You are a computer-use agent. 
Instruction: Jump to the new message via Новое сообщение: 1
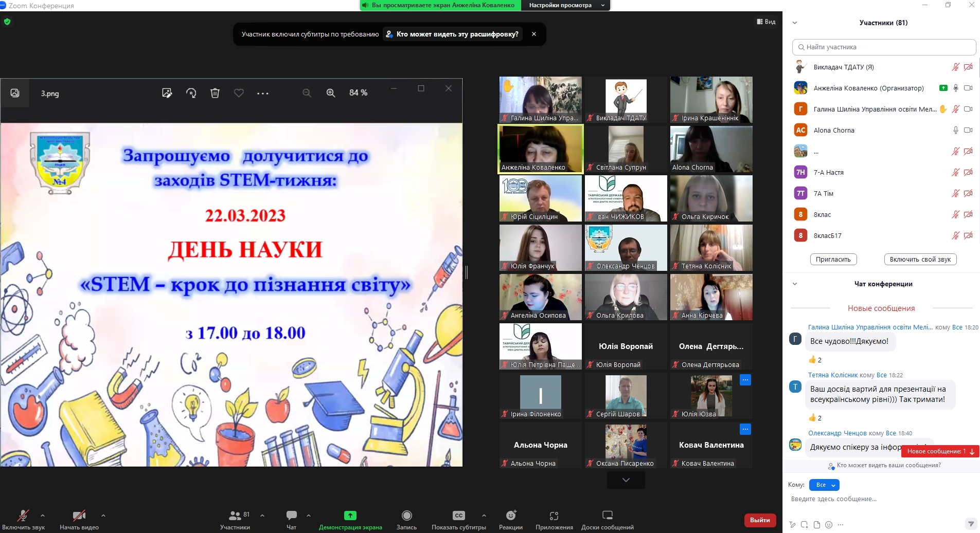(940, 451)
